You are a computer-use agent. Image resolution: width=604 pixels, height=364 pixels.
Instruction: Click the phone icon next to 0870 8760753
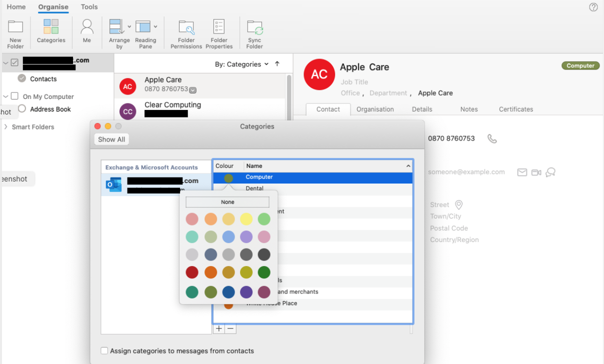click(492, 138)
